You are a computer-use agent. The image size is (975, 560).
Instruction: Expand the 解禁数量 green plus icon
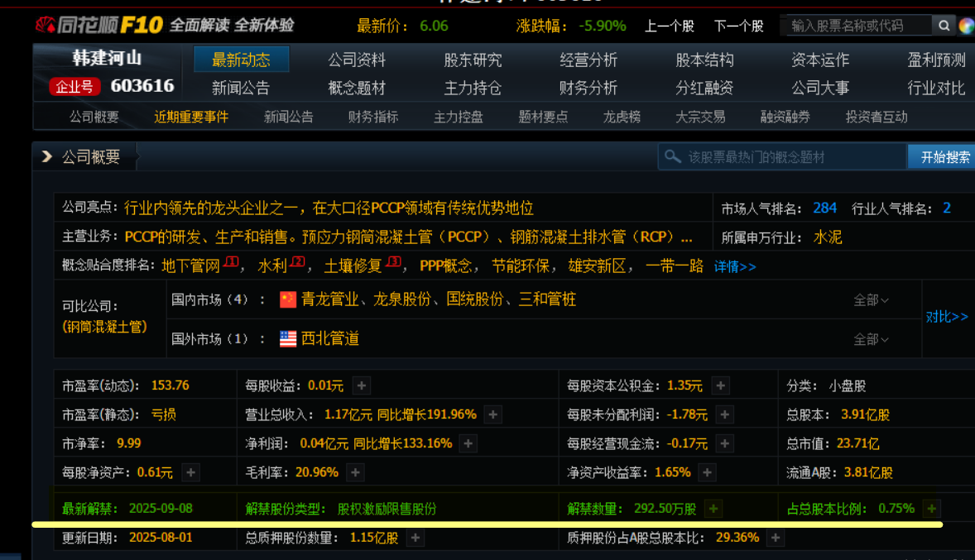point(713,509)
